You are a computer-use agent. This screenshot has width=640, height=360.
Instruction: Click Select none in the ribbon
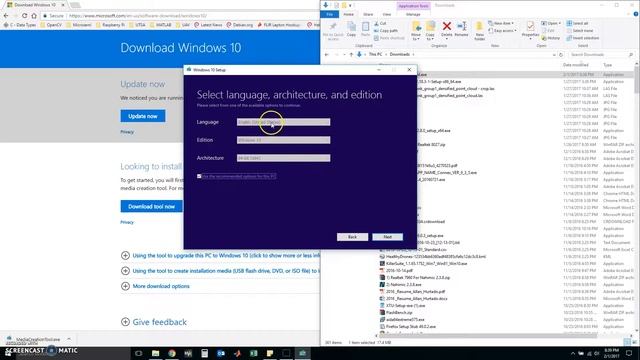point(580,31)
